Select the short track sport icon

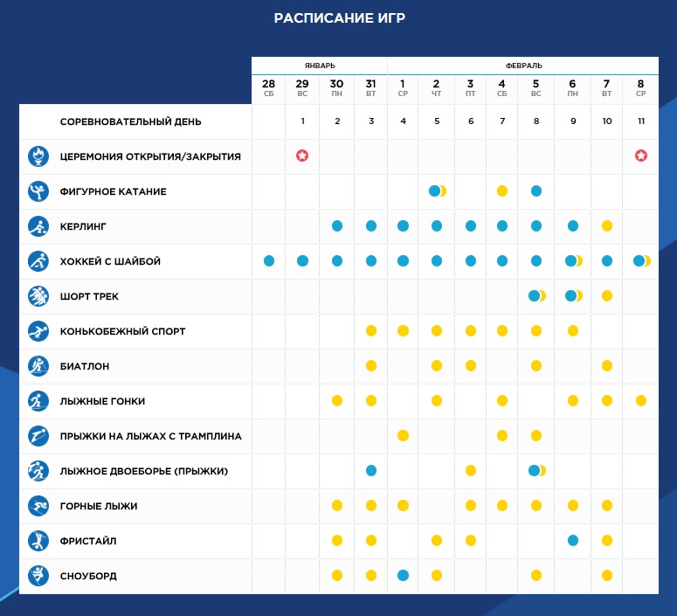pos(38,296)
